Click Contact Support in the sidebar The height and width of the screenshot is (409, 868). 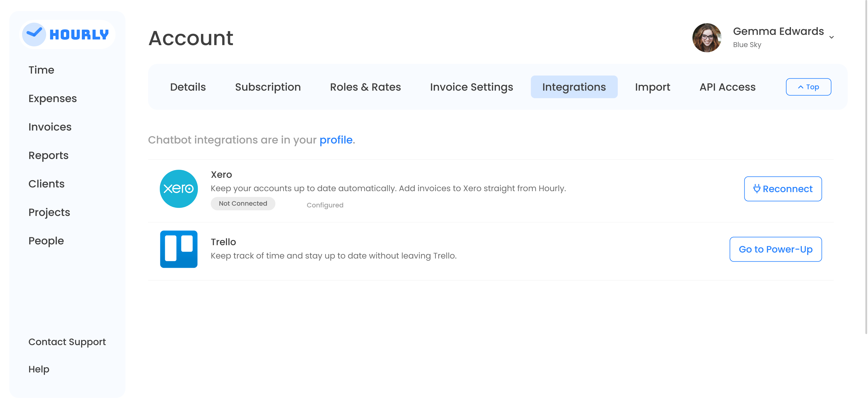(67, 342)
